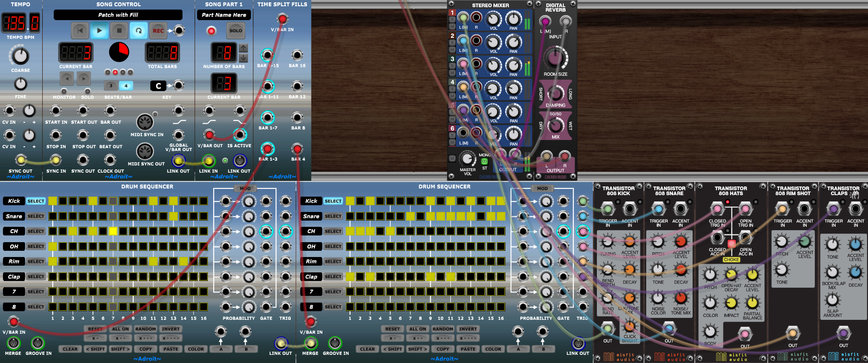Click the BAR 16 jack on Time Split Fills
Image resolution: width=868 pixels, height=363 pixels.
coord(297,55)
